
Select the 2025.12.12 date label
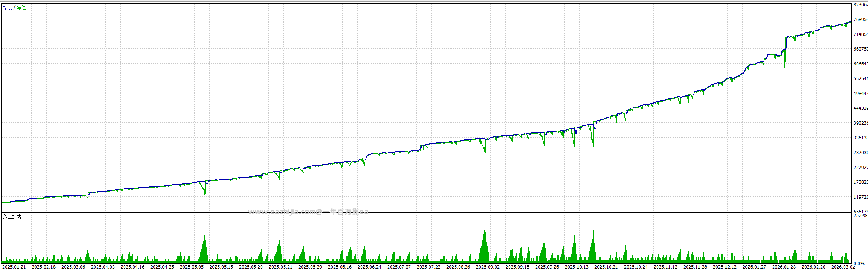point(725,267)
